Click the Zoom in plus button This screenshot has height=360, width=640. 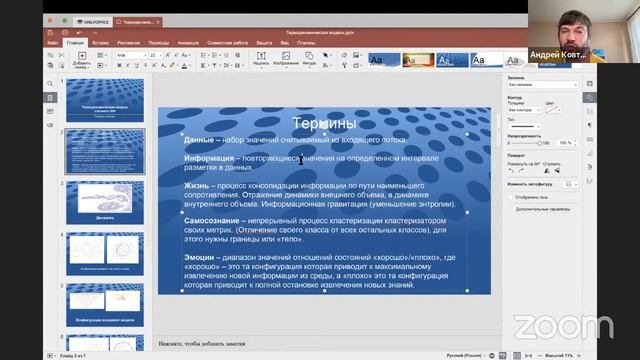click(579, 356)
